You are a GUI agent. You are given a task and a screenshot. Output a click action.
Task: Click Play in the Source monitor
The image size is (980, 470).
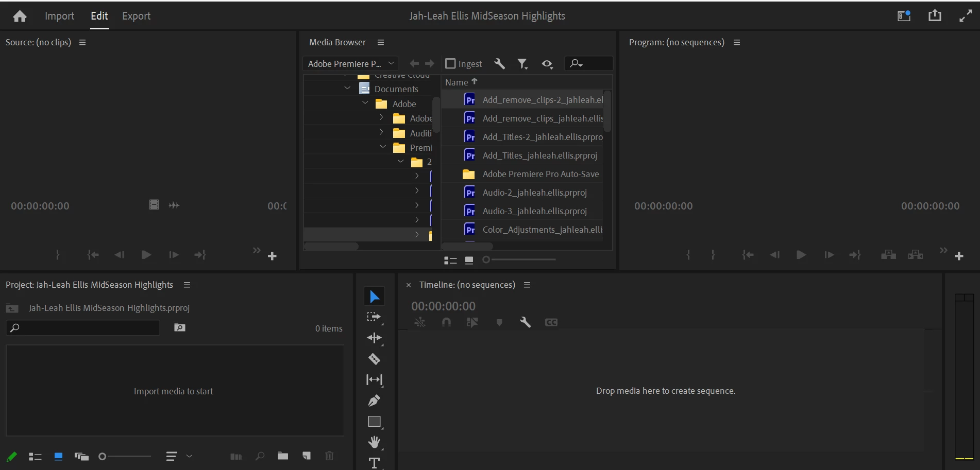point(146,255)
